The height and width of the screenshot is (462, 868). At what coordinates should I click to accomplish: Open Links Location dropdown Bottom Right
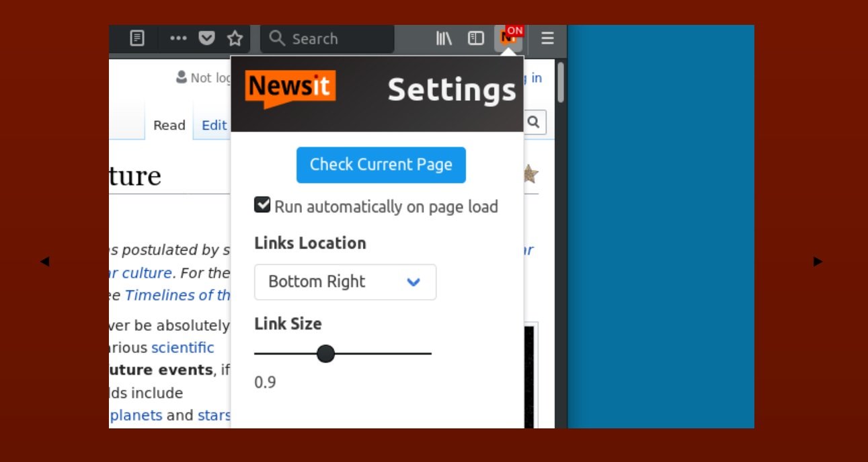point(346,282)
